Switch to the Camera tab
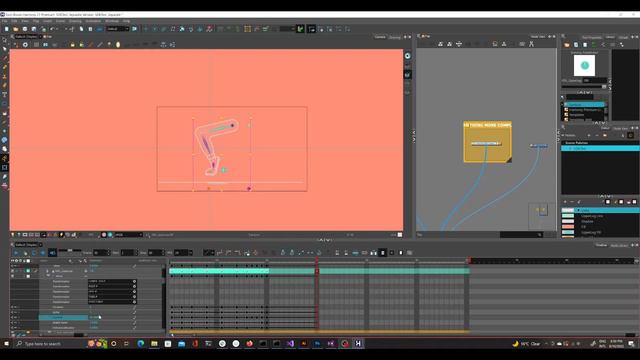 pos(380,37)
